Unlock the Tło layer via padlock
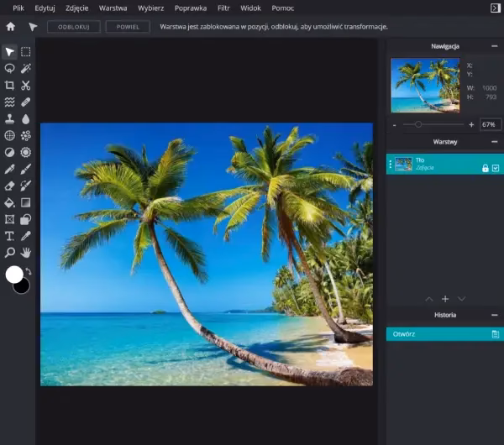 coord(485,168)
